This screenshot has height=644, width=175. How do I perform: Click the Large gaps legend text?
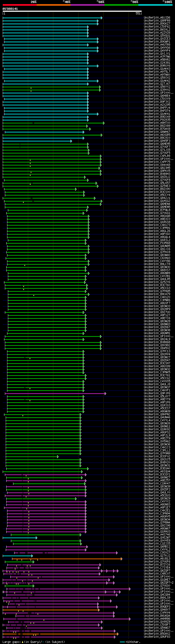34,642
